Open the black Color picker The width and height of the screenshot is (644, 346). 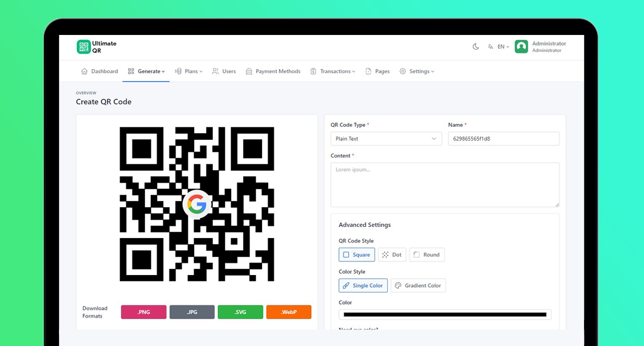click(445, 314)
